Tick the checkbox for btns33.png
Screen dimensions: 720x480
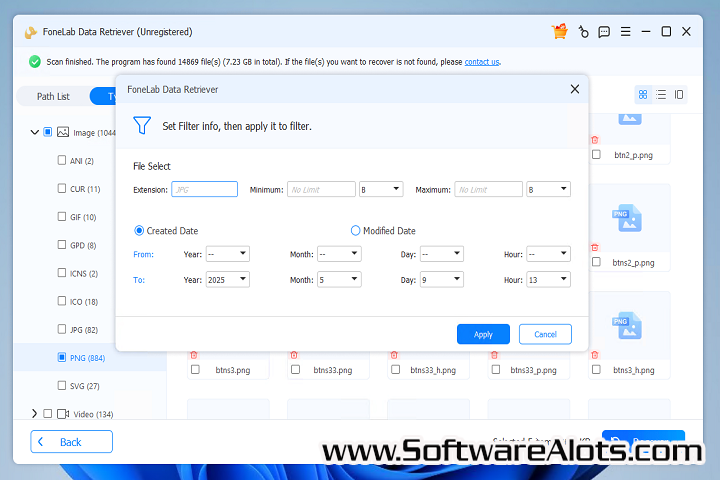click(x=295, y=369)
